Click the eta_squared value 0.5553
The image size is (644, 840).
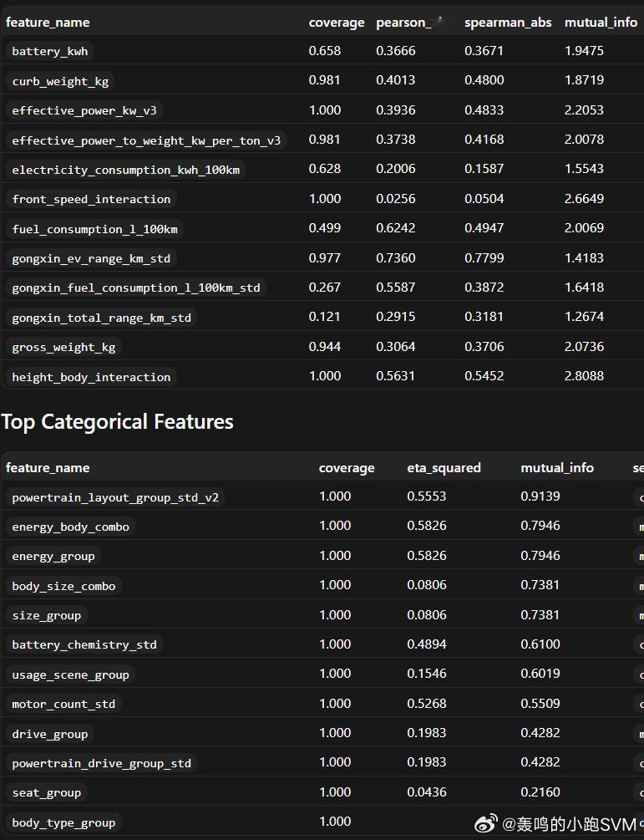427,496
